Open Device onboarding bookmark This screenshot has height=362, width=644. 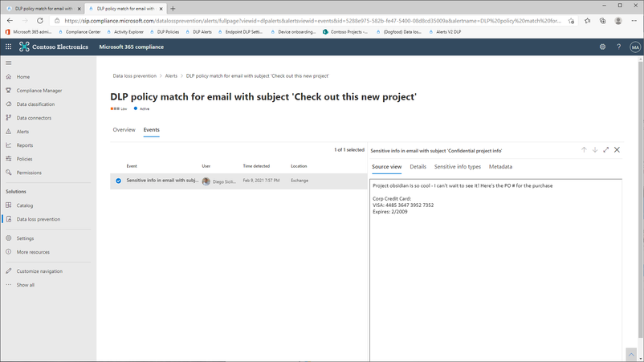(x=293, y=31)
